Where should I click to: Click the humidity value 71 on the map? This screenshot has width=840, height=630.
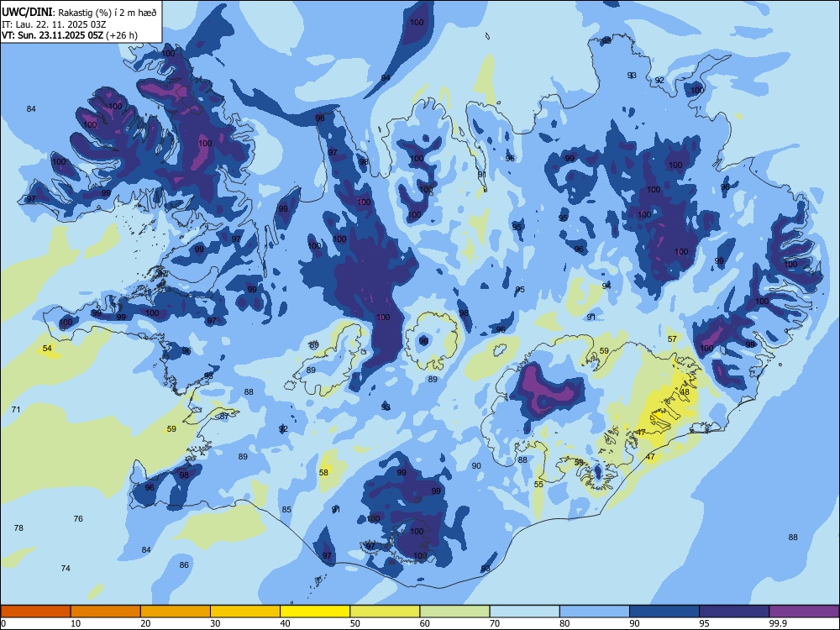point(16,409)
